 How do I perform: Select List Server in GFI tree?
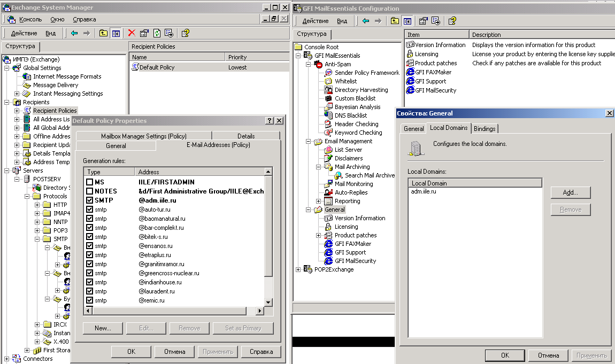(348, 150)
